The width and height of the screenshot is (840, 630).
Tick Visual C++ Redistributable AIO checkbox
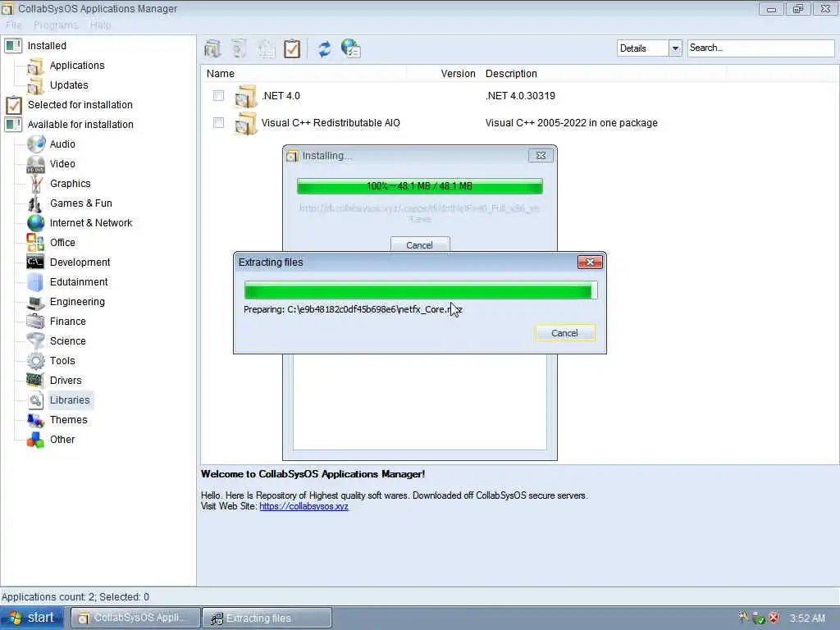218,123
